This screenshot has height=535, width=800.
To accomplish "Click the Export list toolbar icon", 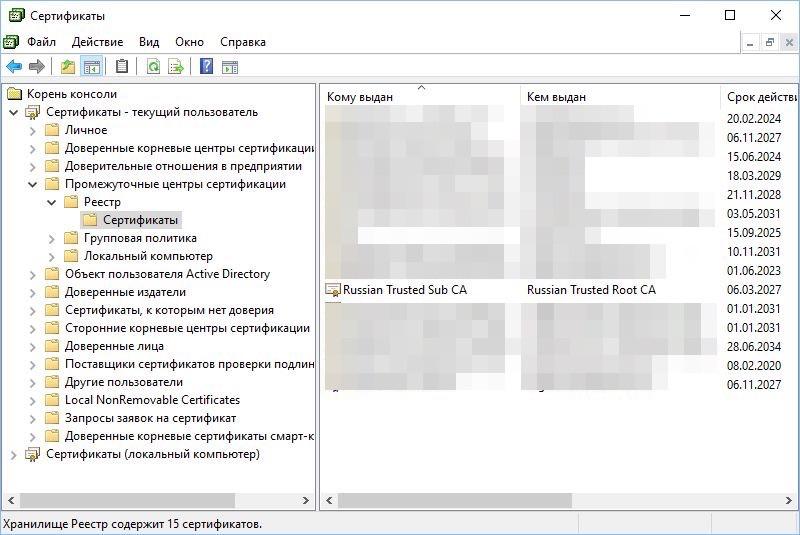I will coord(176,67).
